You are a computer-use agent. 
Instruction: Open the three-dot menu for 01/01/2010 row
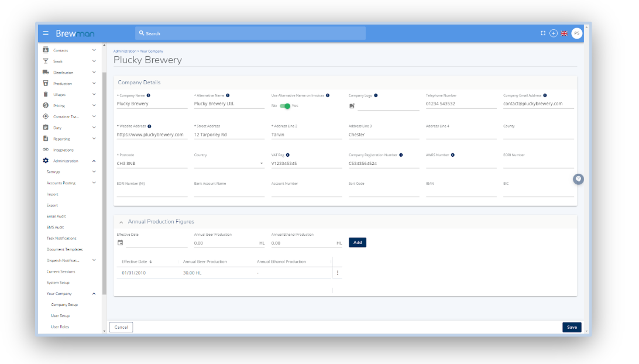(338, 273)
